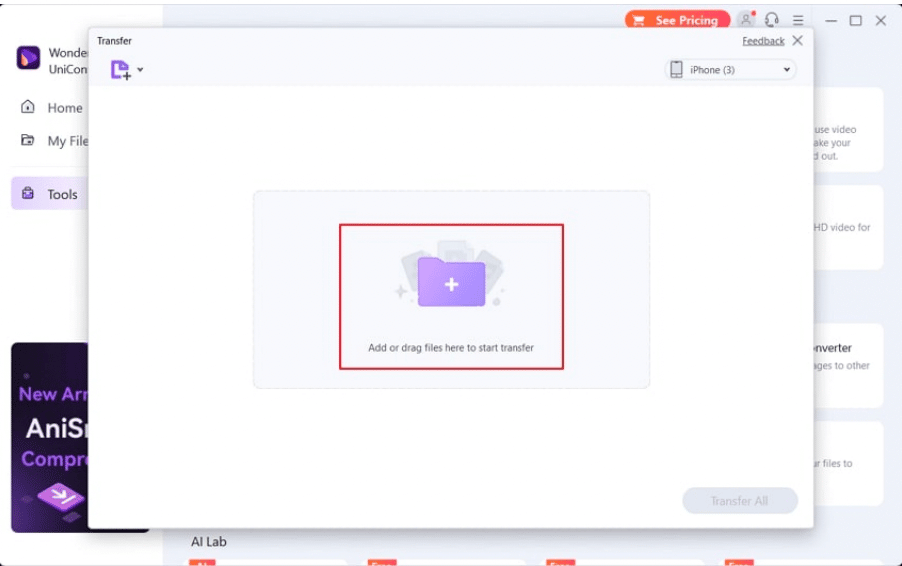Click the See Pricing button

click(x=677, y=20)
